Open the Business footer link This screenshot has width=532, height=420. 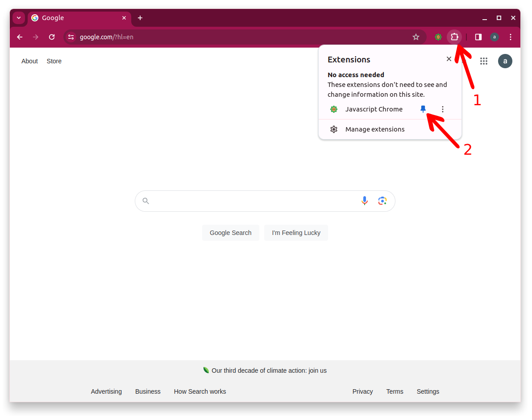pyautogui.click(x=148, y=391)
